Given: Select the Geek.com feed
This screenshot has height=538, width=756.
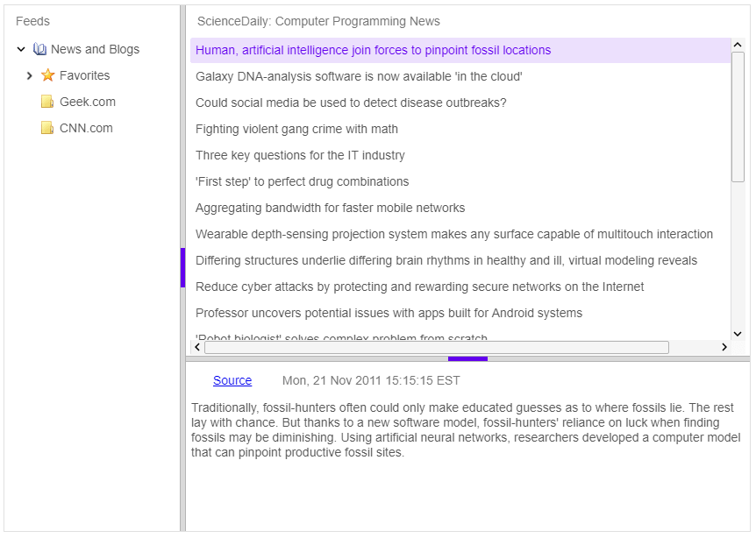Looking at the screenshot, I should 87,103.
